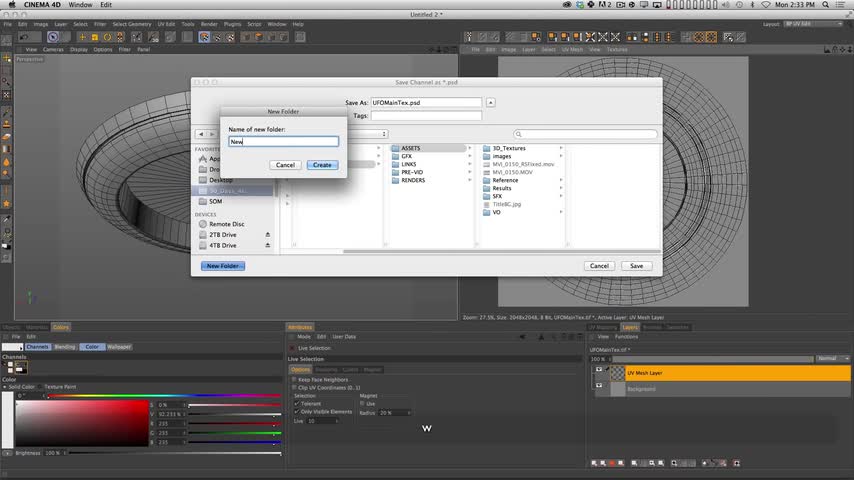854x480 pixels.
Task: Click the Scale tool icon in toolbar
Action: (x=95, y=37)
